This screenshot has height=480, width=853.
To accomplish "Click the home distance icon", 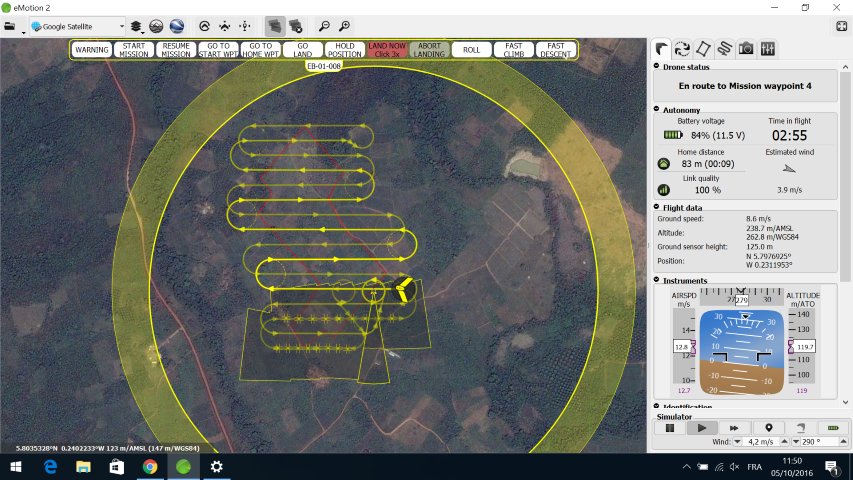I will (x=664, y=164).
